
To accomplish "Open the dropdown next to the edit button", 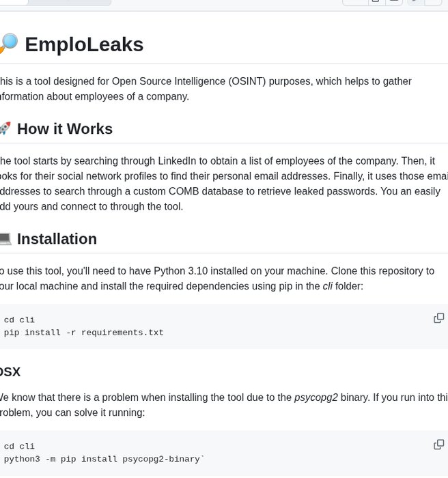I will click(x=433, y=1).
